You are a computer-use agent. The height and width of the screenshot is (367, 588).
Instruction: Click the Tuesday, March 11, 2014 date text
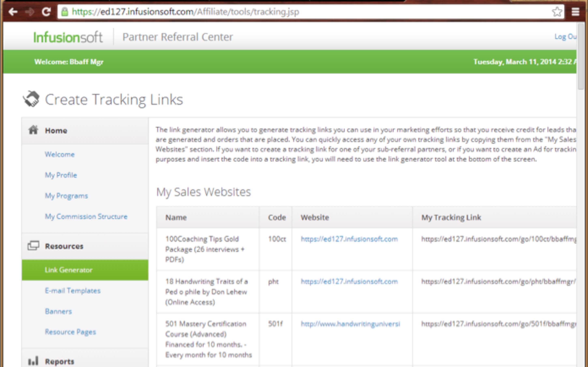(525, 62)
